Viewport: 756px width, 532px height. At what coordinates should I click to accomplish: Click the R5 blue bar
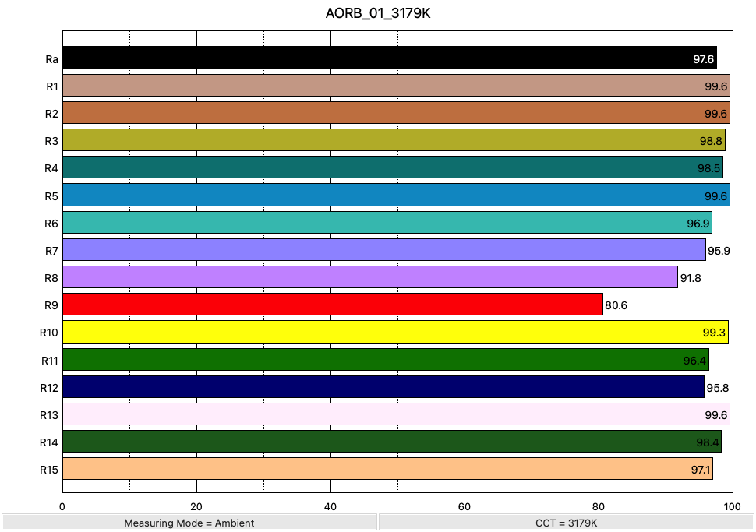pos(397,195)
